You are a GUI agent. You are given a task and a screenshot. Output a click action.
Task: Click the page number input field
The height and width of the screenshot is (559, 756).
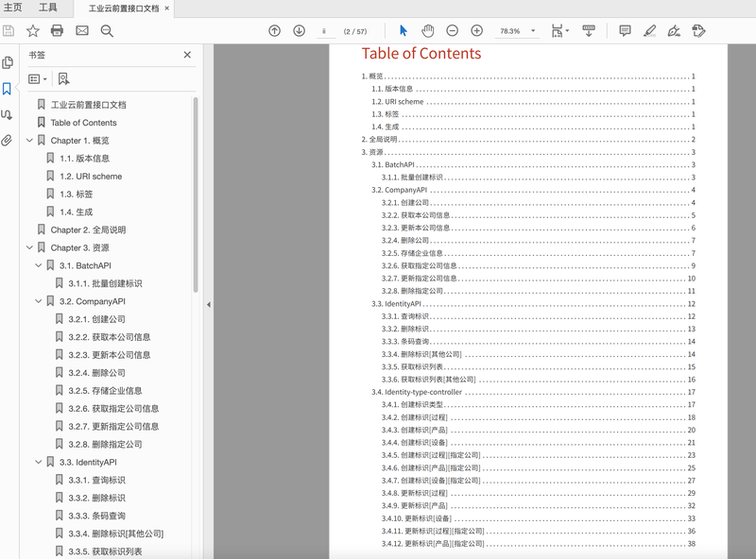click(x=324, y=31)
